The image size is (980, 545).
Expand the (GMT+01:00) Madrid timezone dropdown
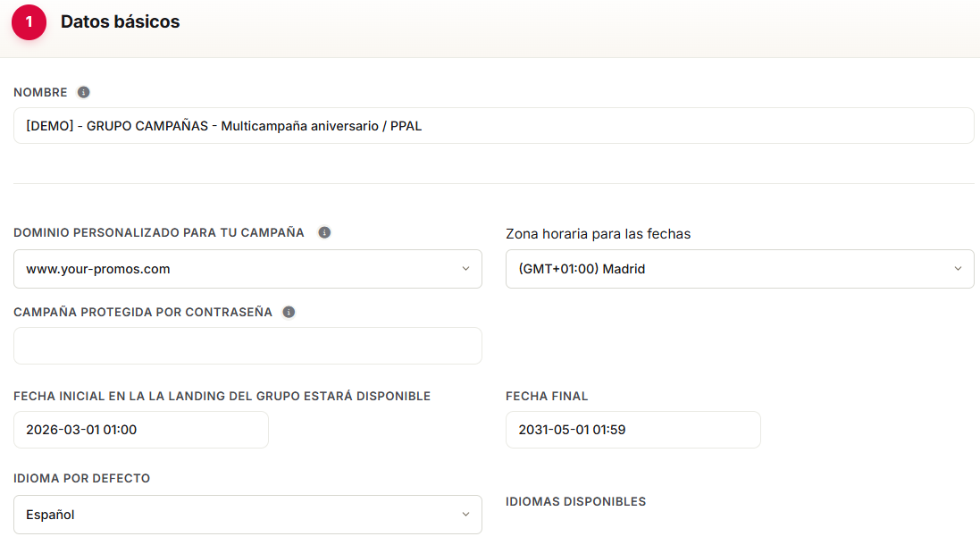coord(740,269)
